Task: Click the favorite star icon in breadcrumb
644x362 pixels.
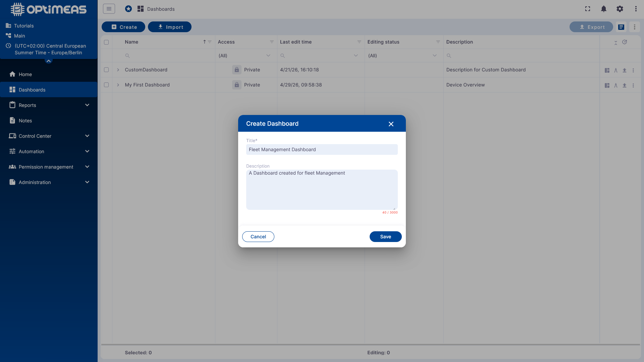Action: tap(128, 9)
